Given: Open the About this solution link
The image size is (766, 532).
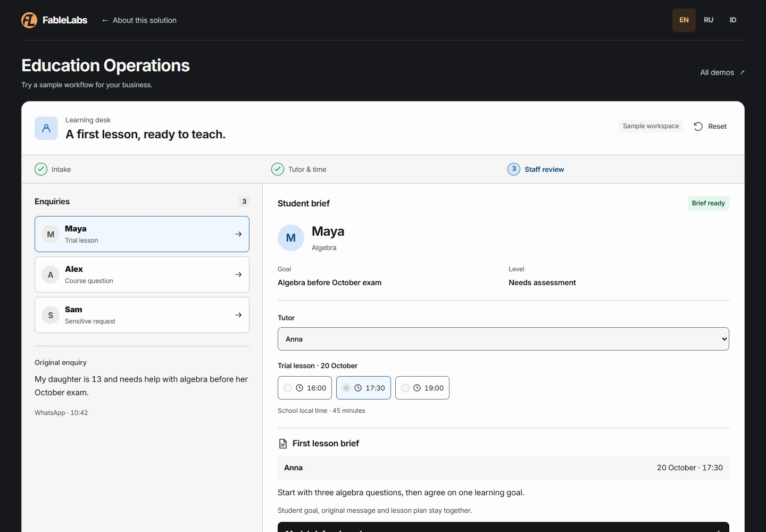Looking at the screenshot, I should (x=139, y=20).
